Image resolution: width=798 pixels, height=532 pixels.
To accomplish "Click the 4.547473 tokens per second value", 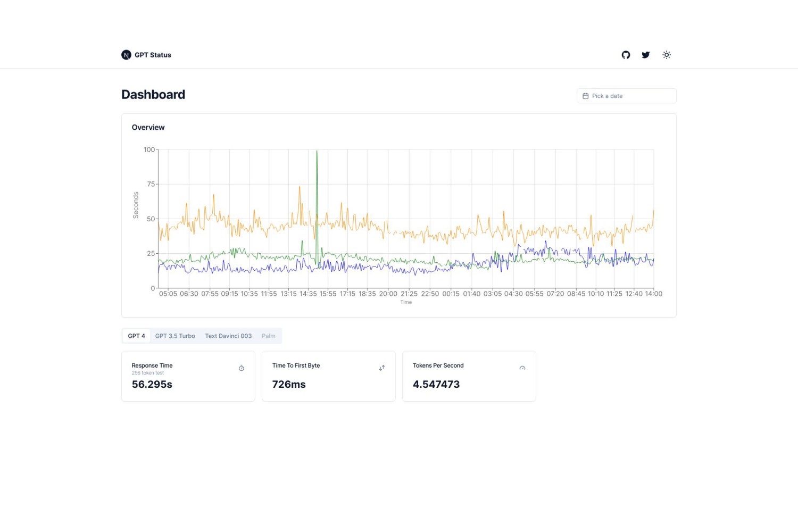I will pos(436,384).
